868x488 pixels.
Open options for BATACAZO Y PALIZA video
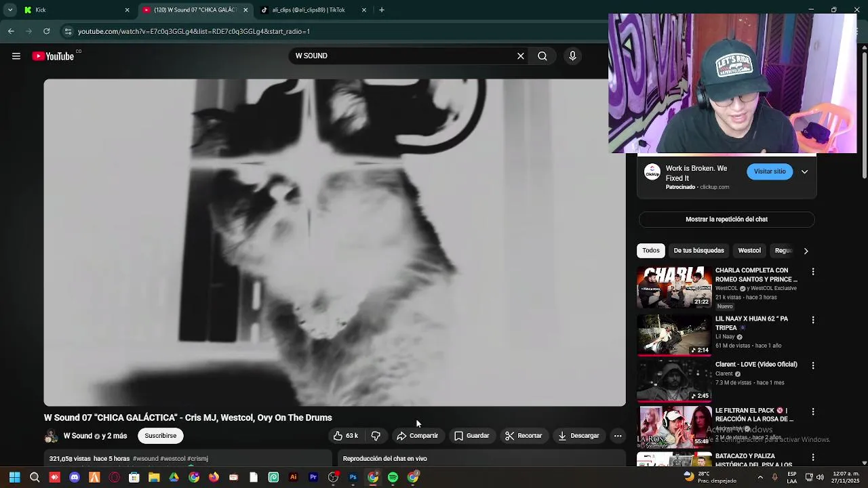tap(813, 457)
